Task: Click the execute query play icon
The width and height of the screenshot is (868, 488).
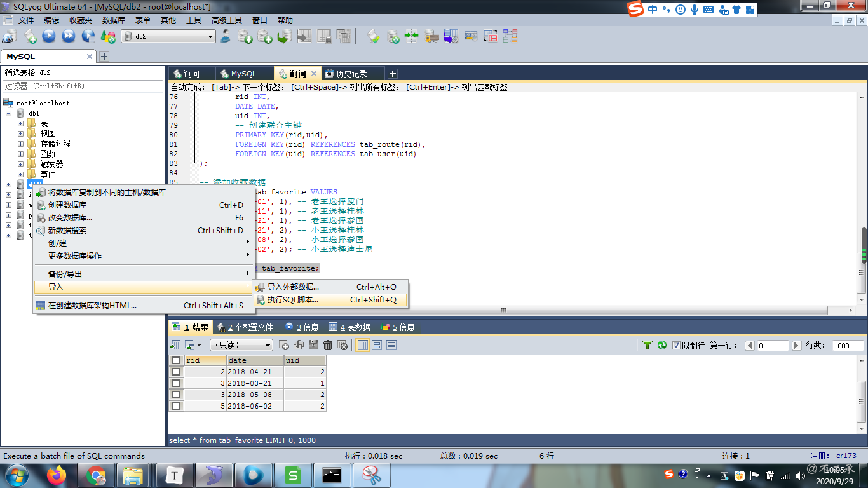Action: [x=49, y=36]
